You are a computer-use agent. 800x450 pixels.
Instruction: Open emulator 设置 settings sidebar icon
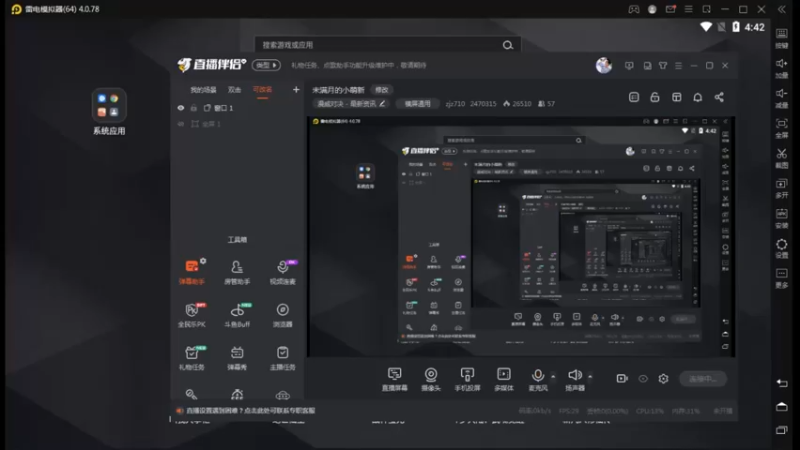pyautogui.click(x=782, y=248)
